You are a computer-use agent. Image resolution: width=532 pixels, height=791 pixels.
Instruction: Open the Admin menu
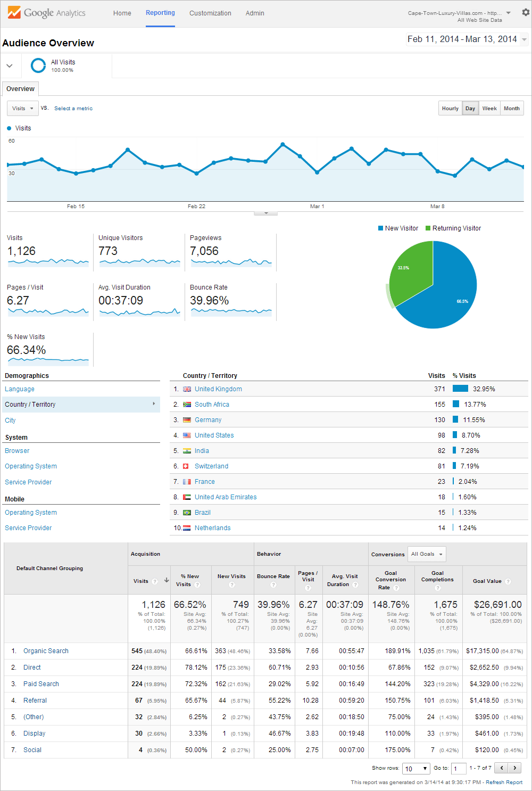click(x=255, y=13)
